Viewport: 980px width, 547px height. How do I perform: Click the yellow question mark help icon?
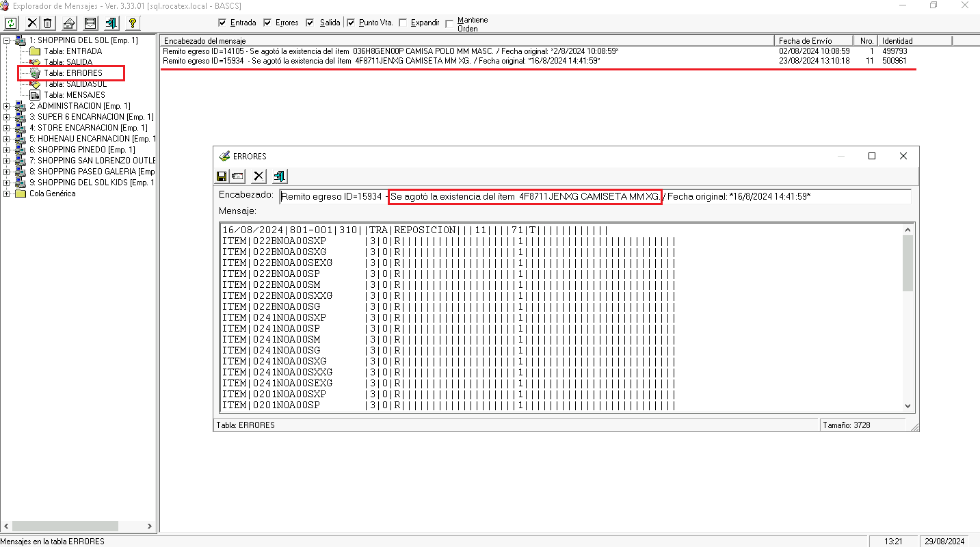point(133,23)
